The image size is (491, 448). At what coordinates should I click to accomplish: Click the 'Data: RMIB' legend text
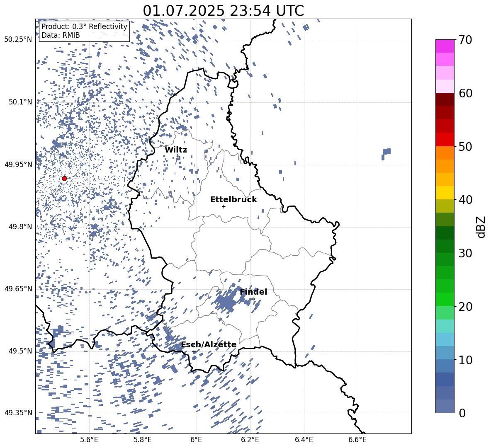(61, 35)
